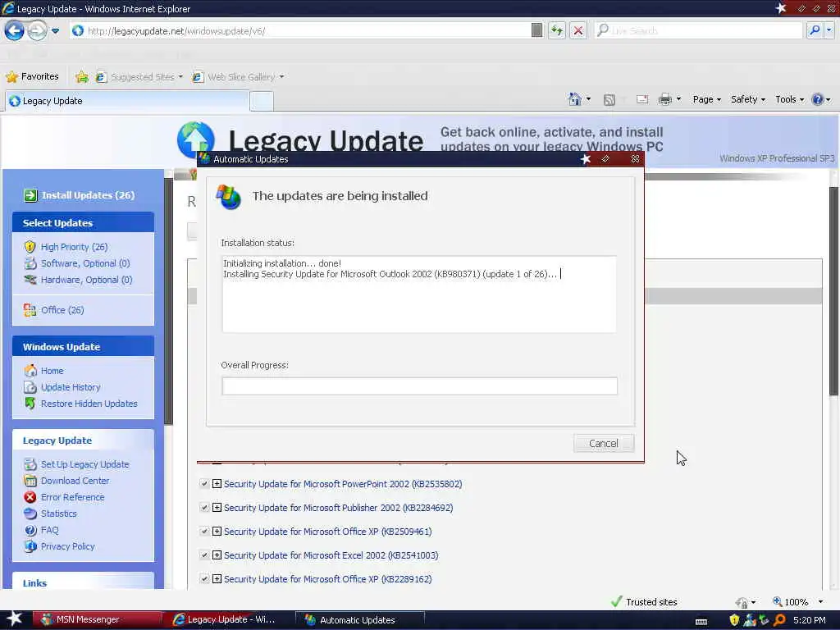Click the Read Mail icon in the command bar
The image size is (840, 630).
tap(642, 99)
